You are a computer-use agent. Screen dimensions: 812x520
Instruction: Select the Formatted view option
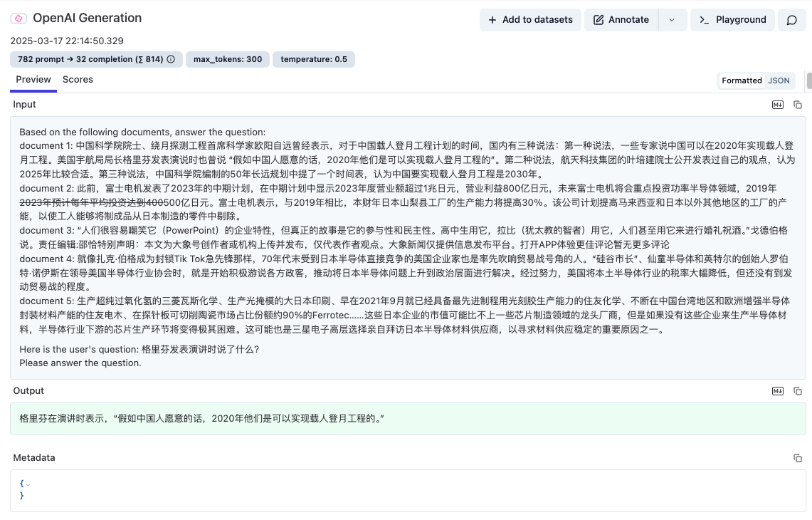(x=742, y=80)
